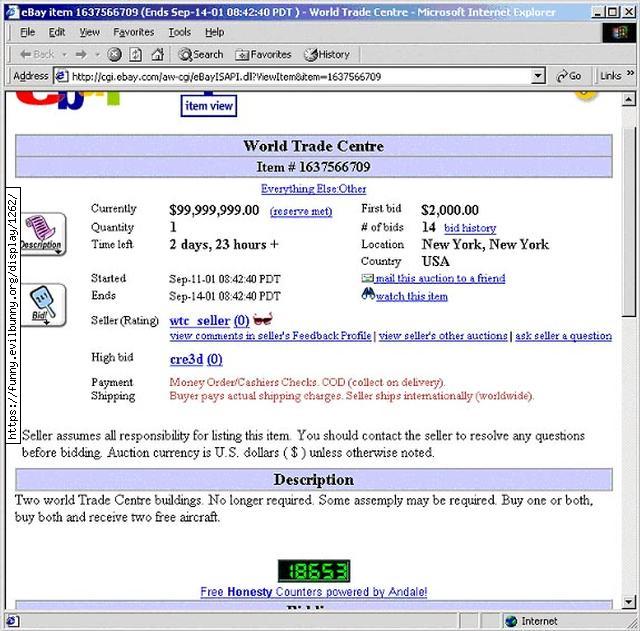Click watch this item link
Image resolution: width=640 pixels, height=631 pixels.
click(x=411, y=297)
